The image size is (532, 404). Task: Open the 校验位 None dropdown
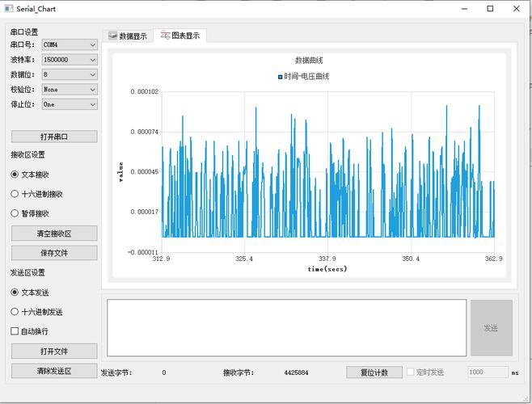coord(70,90)
